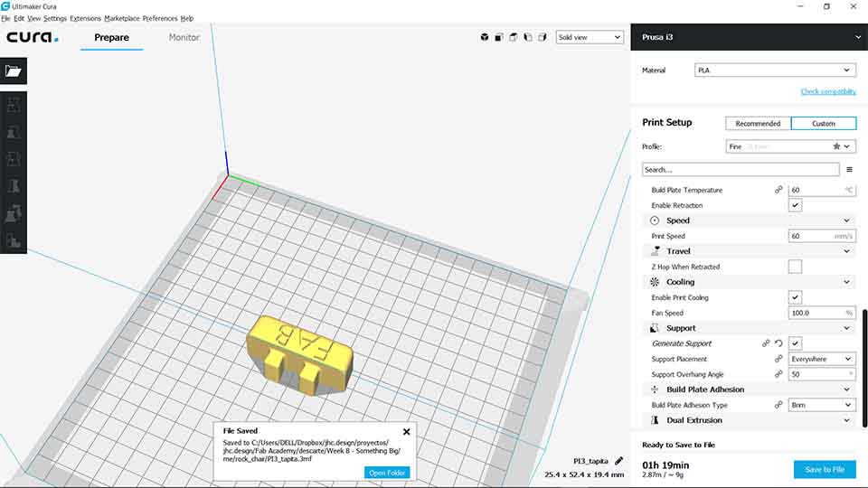Click the Build Plate Temperature value field
Image resolution: width=868 pixels, height=488 pixels.
[x=822, y=190]
